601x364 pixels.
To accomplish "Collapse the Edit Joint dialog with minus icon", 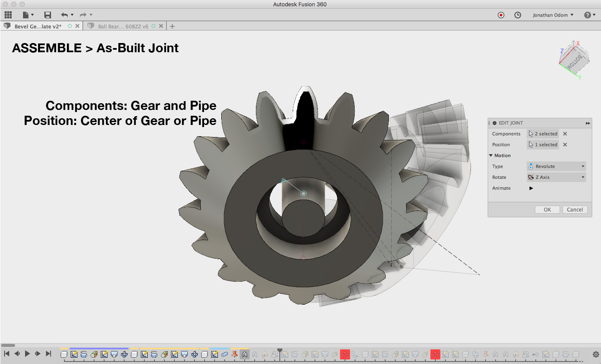I will pos(494,123).
